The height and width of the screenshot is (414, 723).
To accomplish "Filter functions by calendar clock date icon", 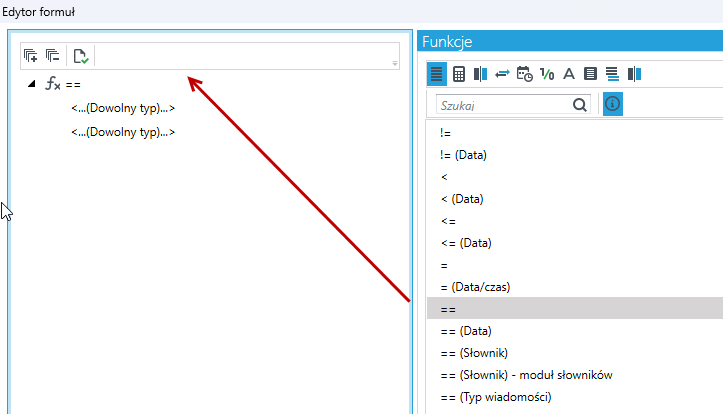I will 524,74.
